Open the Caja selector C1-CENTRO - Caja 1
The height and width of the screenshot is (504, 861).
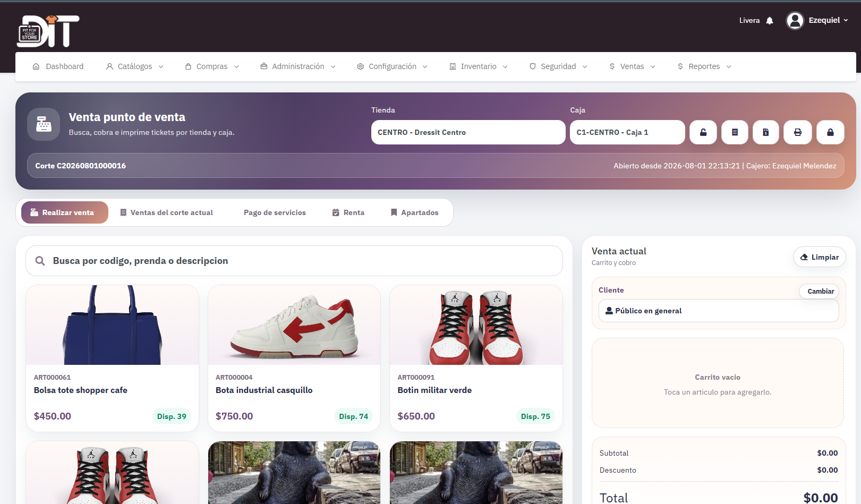(627, 132)
